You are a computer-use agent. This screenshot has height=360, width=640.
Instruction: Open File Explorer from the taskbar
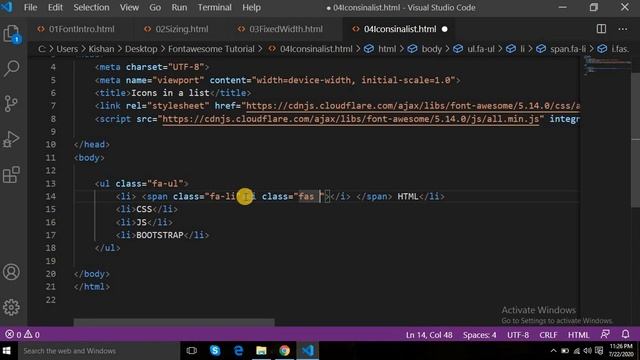[261, 351]
